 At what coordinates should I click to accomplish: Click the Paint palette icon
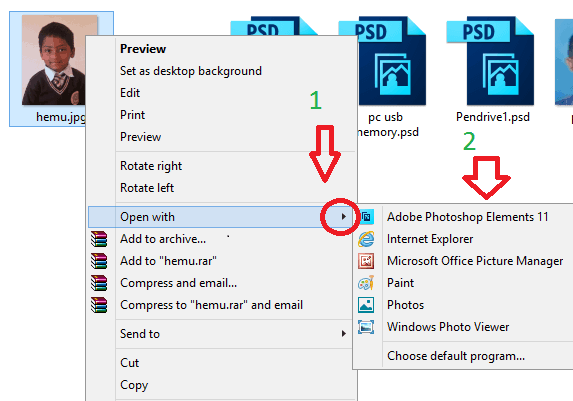click(x=366, y=283)
